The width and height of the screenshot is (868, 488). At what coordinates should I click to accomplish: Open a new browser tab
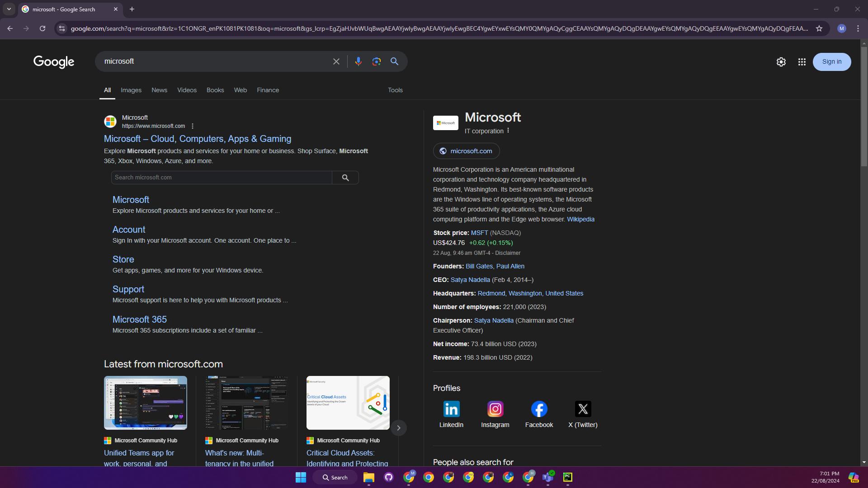pyautogui.click(x=132, y=9)
